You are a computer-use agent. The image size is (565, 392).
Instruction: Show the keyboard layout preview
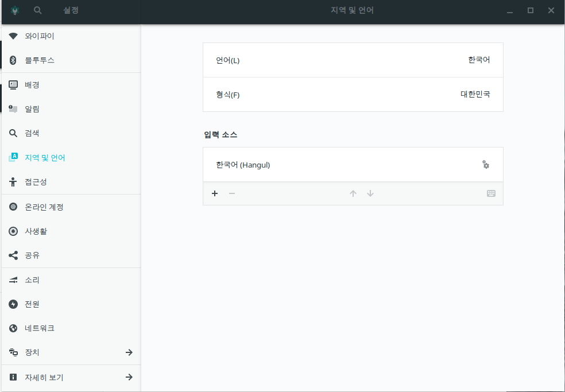coord(491,193)
